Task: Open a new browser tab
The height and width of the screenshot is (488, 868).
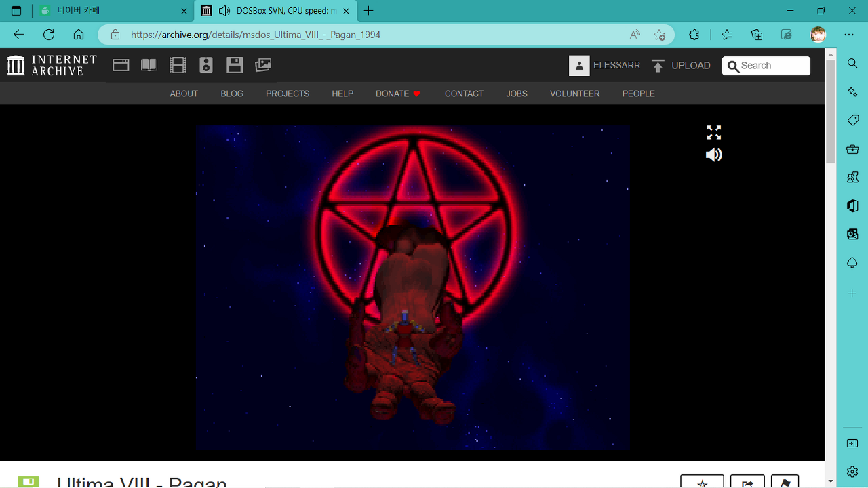Action: tap(368, 11)
